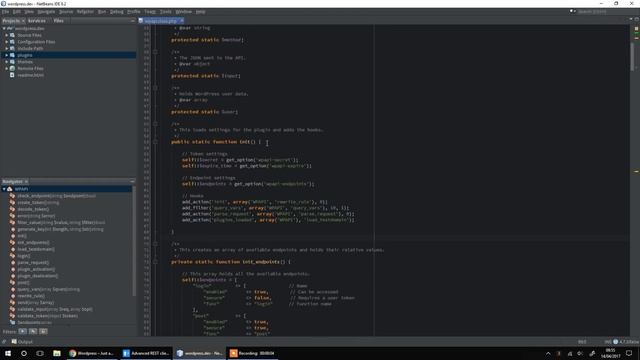This screenshot has height=360, width=640.
Task: Open the Window menu
Action: click(x=183, y=12)
